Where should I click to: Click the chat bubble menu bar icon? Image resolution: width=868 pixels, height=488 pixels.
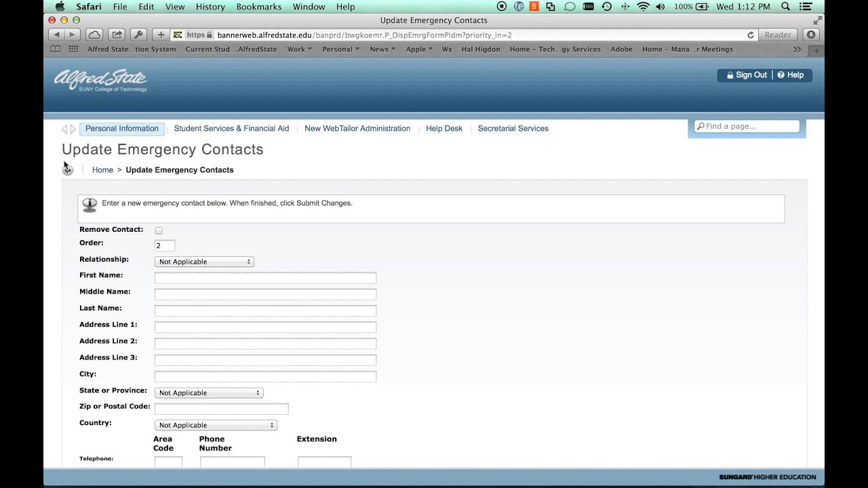570,7
